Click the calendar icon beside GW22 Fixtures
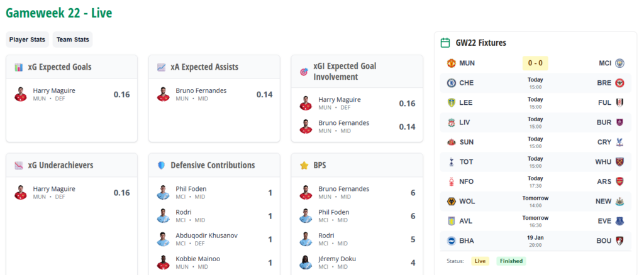This screenshot has height=275, width=644. coord(445,43)
